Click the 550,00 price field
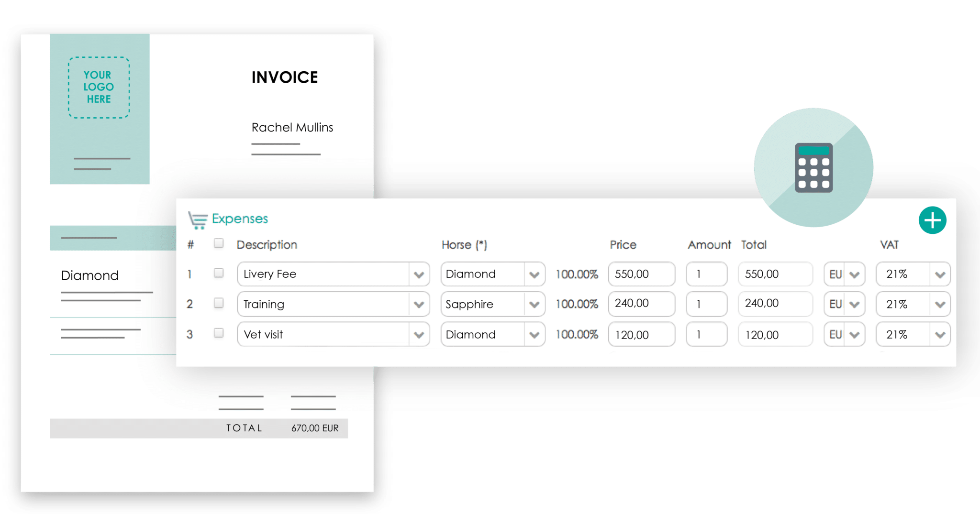 coord(642,274)
